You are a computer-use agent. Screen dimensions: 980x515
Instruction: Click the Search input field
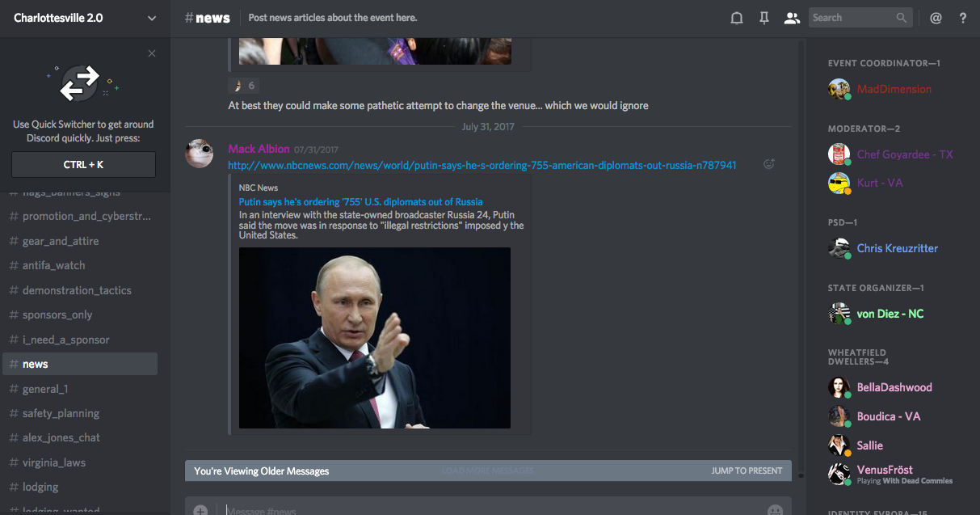852,18
